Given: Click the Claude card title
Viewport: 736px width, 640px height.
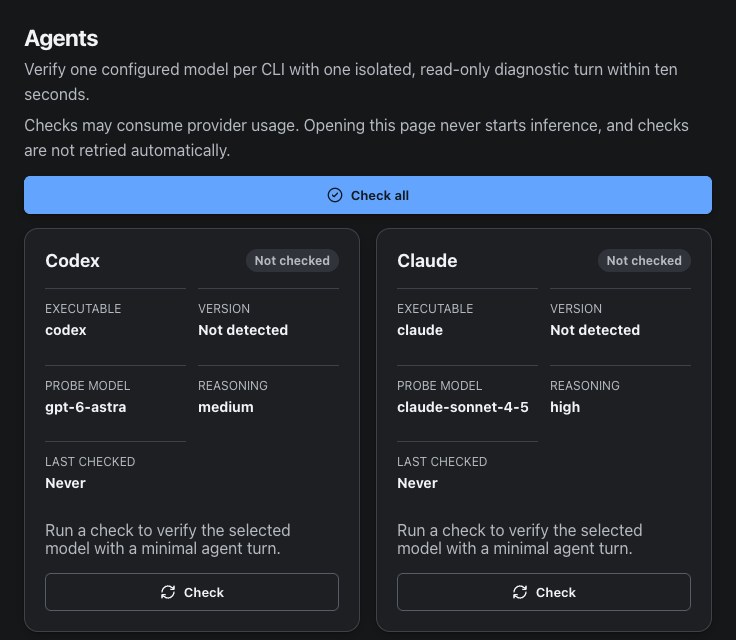Looking at the screenshot, I should (427, 261).
